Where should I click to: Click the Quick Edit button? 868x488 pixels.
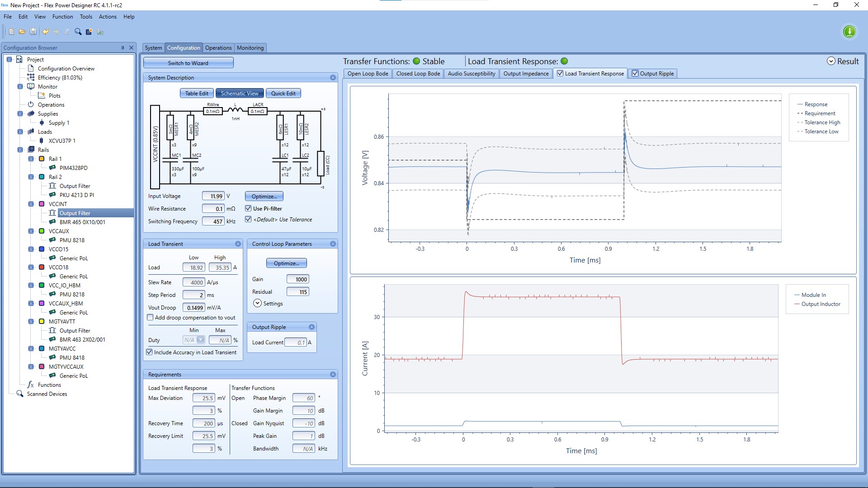(283, 93)
